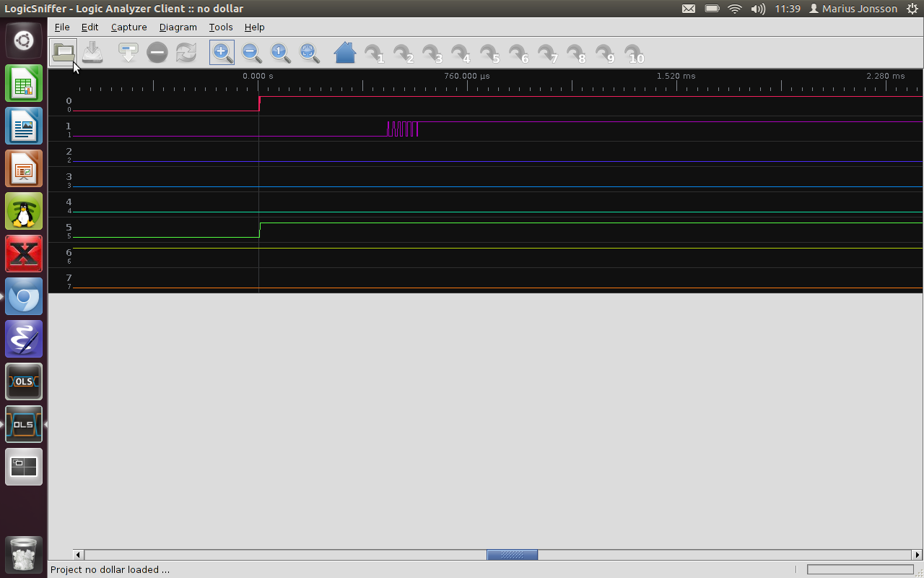Viewport: 924px width, 578px height.
Task: Go to trigger with home icon
Action: point(344,53)
